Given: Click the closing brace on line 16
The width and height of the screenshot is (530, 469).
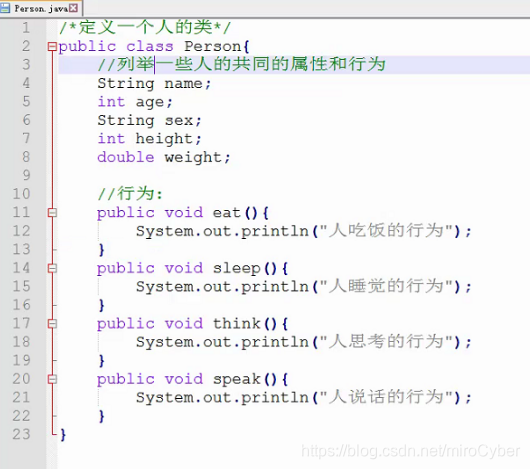Looking at the screenshot, I should 101,305.
